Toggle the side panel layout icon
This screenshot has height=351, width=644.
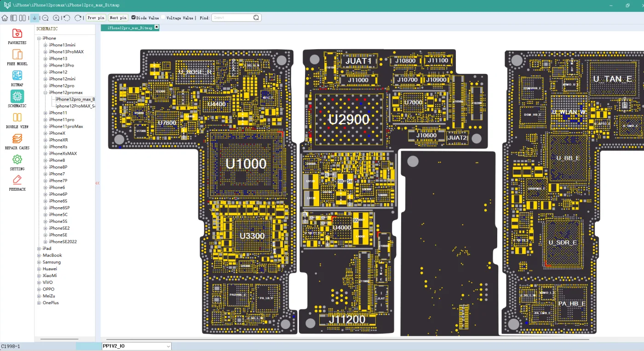click(13, 18)
